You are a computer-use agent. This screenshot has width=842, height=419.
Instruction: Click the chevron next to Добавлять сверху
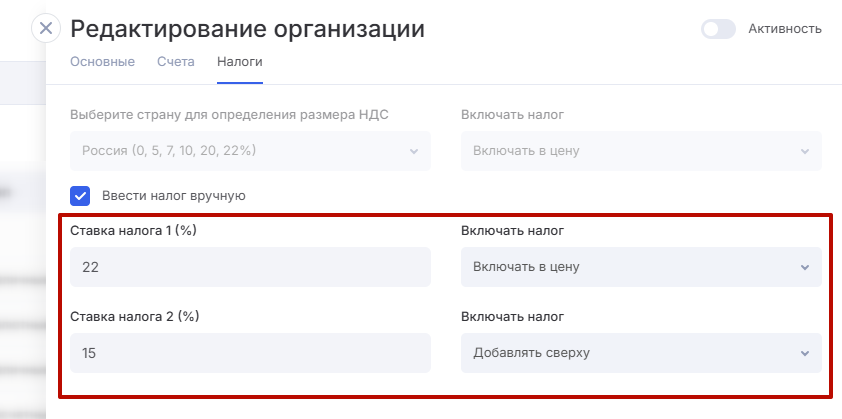pyautogui.click(x=805, y=354)
